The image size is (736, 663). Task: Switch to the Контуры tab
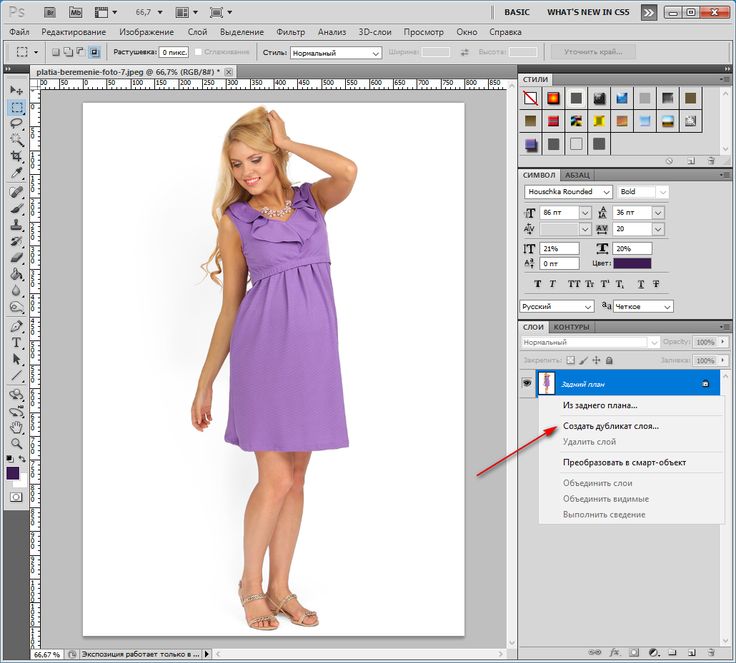coord(571,327)
